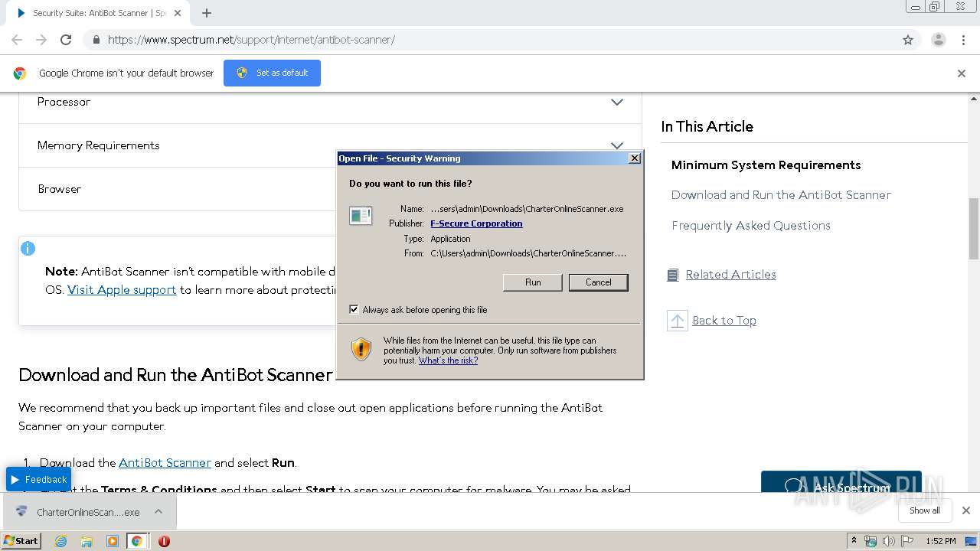Open the What's the risk link
This screenshot has width=980, height=551.
pyautogui.click(x=448, y=360)
